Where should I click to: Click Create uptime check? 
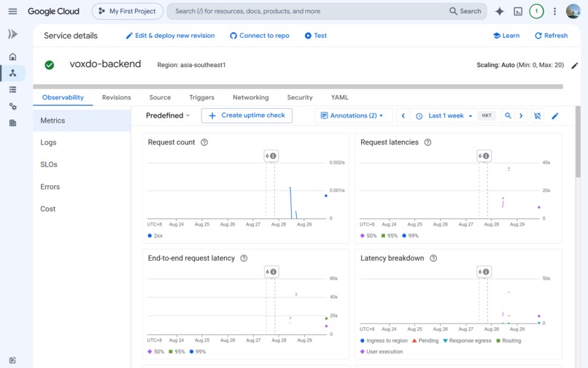pos(247,115)
